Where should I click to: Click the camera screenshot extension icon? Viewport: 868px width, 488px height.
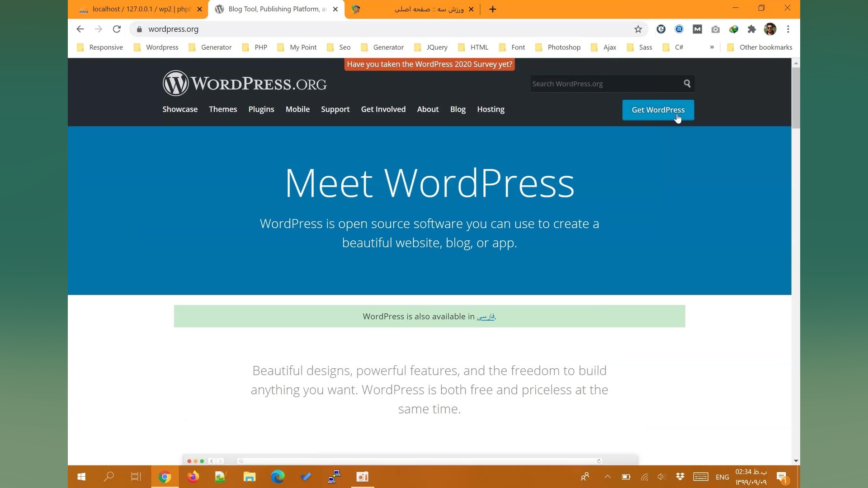click(715, 29)
